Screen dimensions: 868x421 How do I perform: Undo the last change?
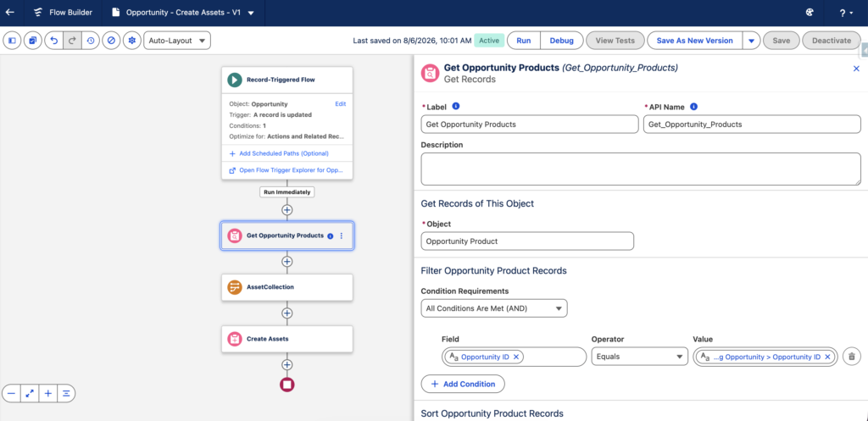point(53,41)
